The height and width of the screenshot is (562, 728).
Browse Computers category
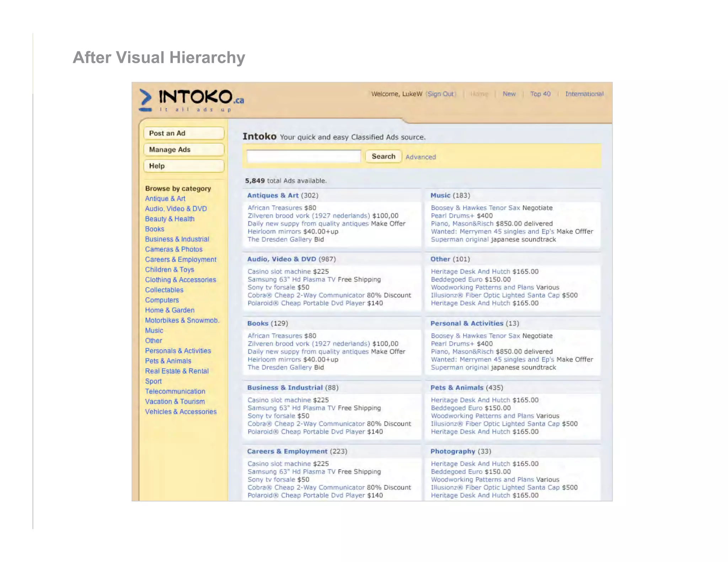(x=162, y=300)
